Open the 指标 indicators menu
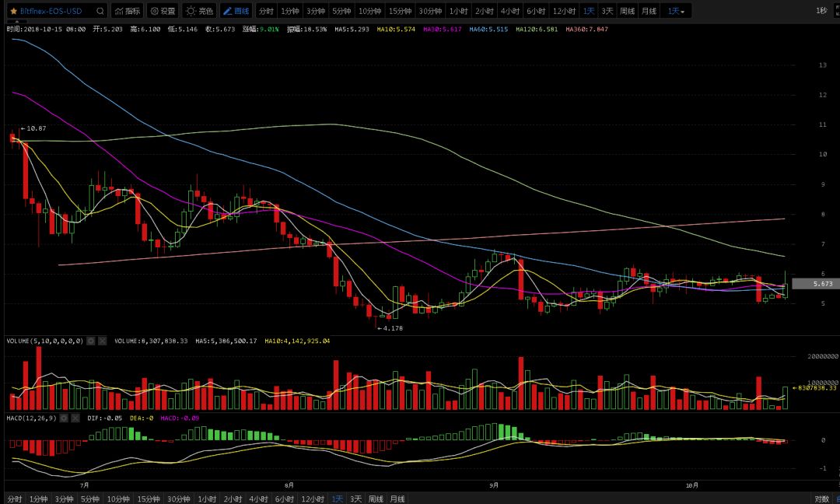 click(128, 11)
